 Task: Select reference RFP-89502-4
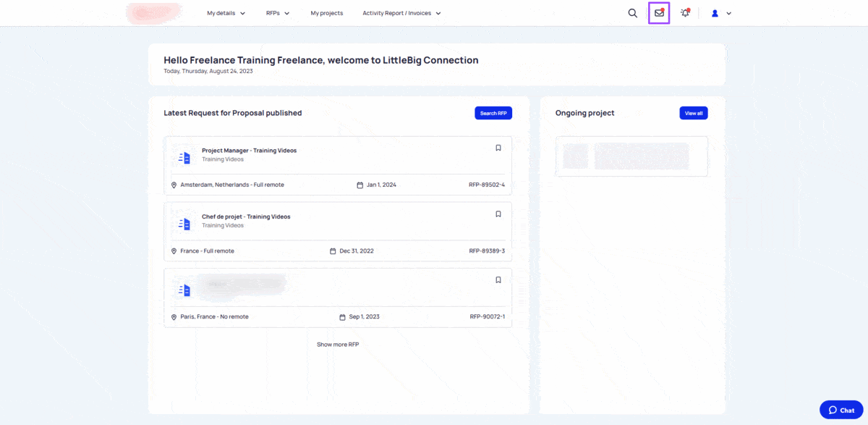click(x=487, y=185)
